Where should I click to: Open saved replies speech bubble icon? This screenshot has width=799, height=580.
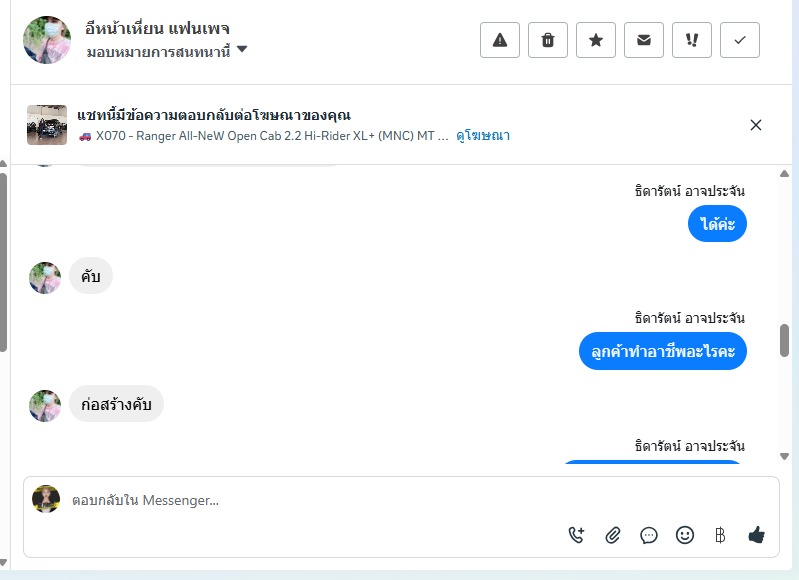(649, 535)
